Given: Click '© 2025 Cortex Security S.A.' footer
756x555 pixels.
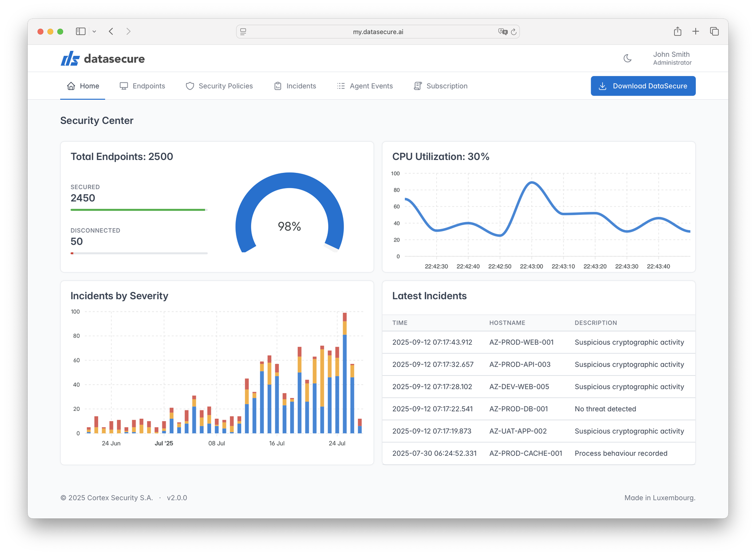Looking at the screenshot, I should point(107,498).
